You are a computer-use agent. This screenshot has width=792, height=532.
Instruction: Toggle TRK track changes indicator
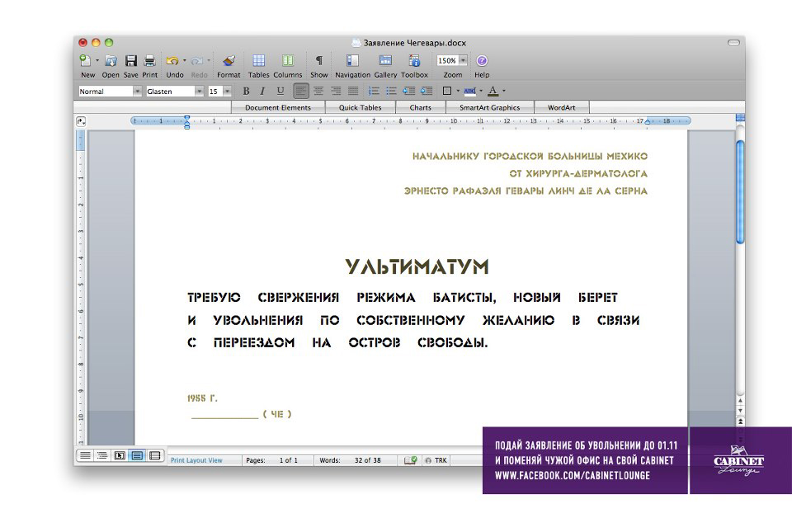pyautogui.click(x=436, y=460)
